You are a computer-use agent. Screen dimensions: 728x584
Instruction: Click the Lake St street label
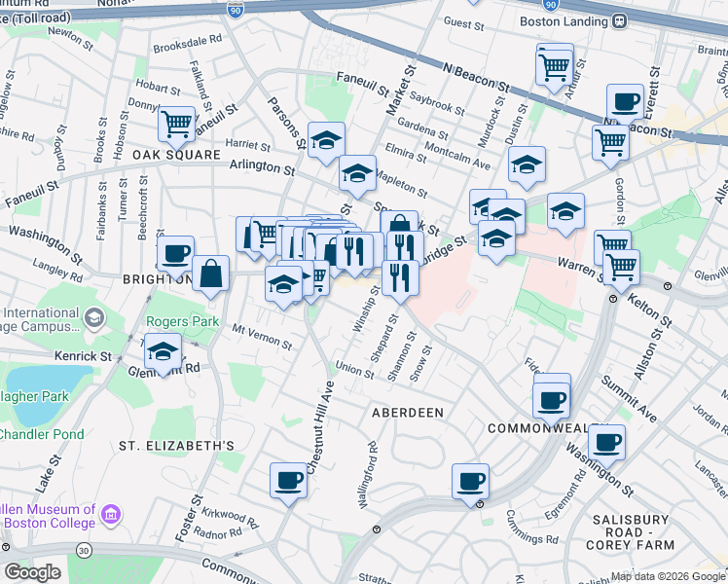point(49,474)
